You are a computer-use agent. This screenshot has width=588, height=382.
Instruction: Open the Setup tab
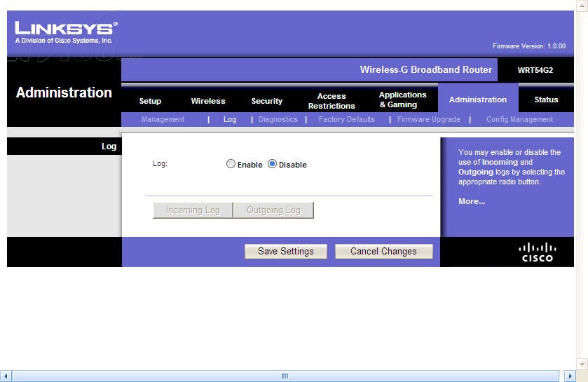150,101
